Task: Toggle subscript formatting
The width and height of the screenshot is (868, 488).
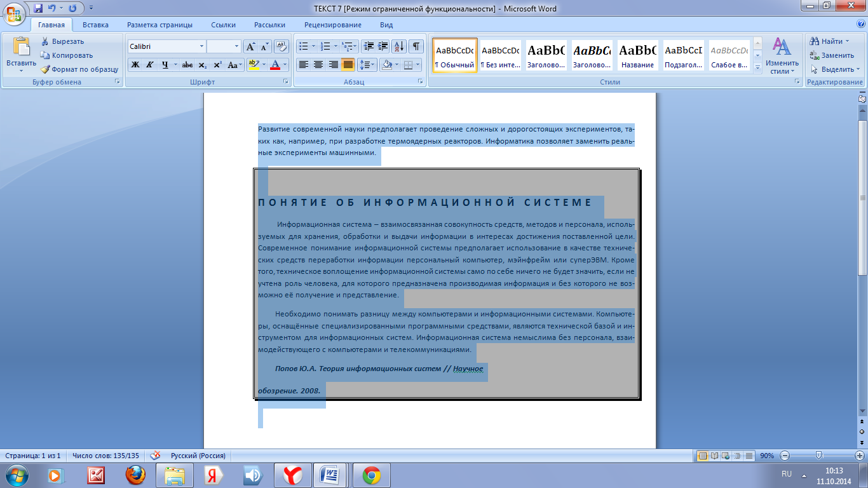Action: pos(202,65)
